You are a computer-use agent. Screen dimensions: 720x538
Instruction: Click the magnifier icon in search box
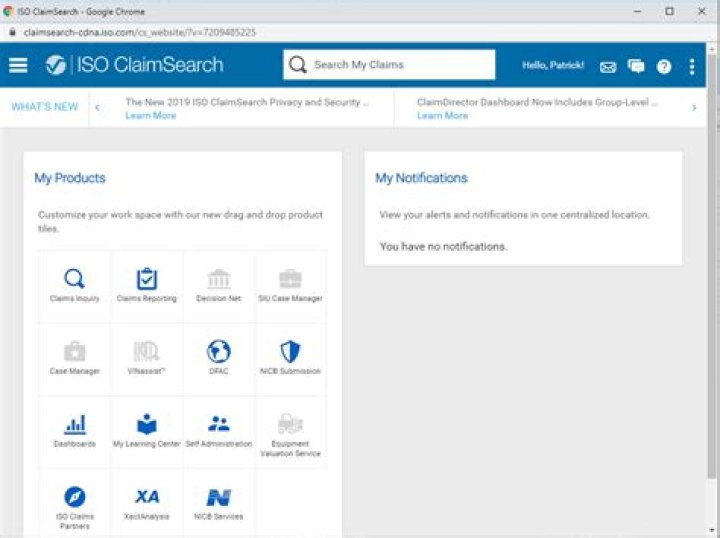point(298,65)
